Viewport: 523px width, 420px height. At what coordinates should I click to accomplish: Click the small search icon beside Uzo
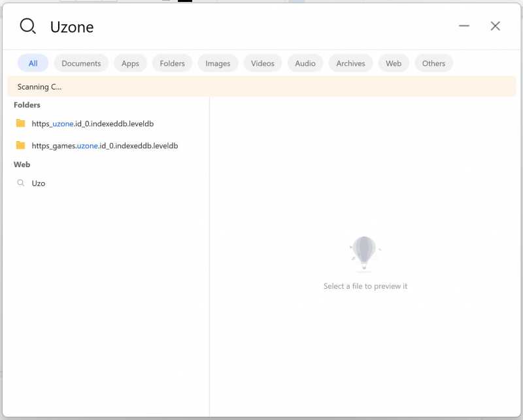click(21, 183)
